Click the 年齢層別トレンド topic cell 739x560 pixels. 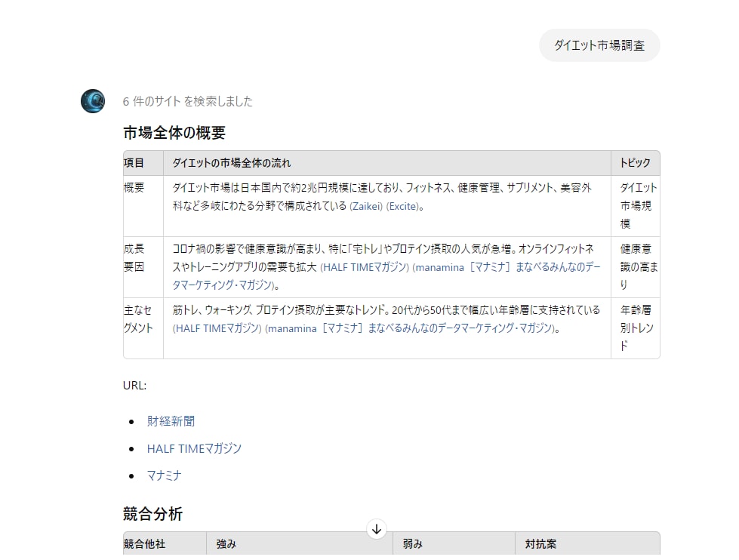[x=637, y=328]
